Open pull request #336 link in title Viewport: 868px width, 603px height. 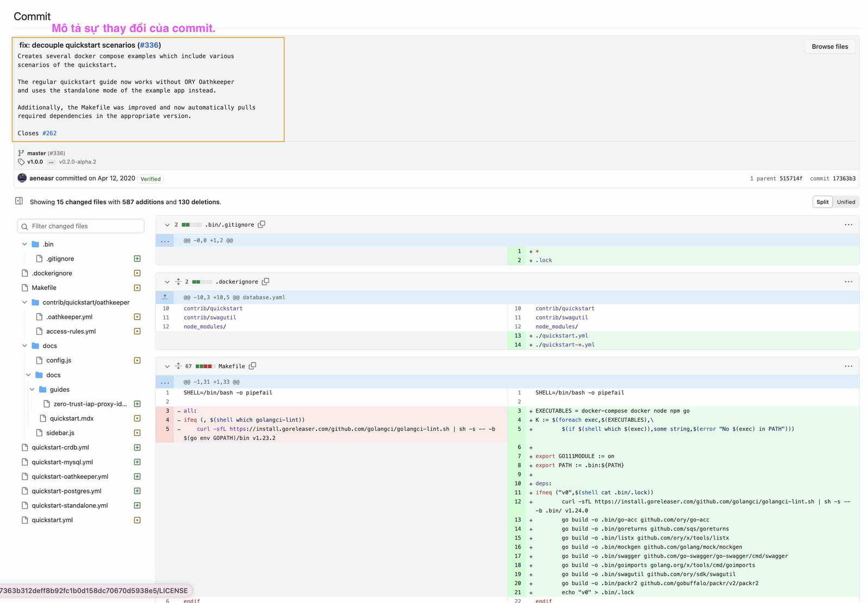pyautogui.click(x=149, y=45)
